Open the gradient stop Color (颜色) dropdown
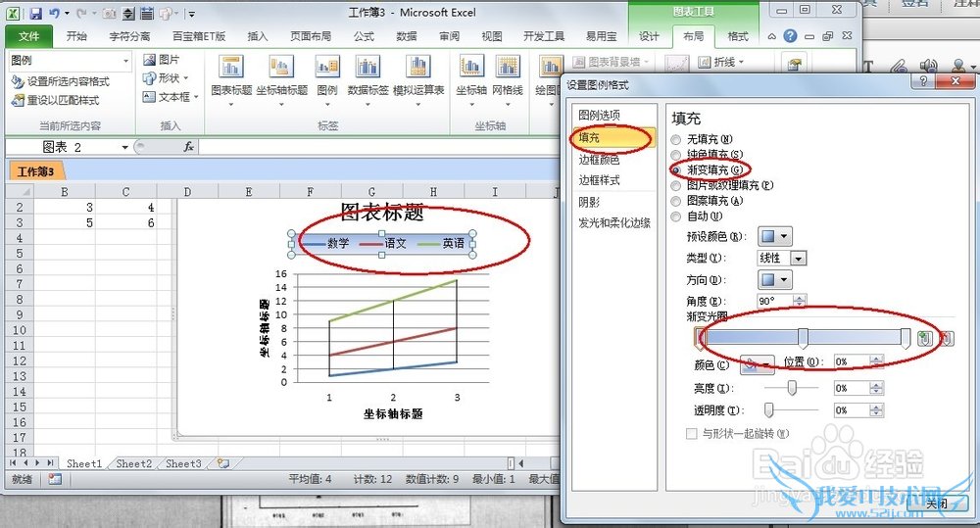The image size is (980, 528). pos(757,364)
